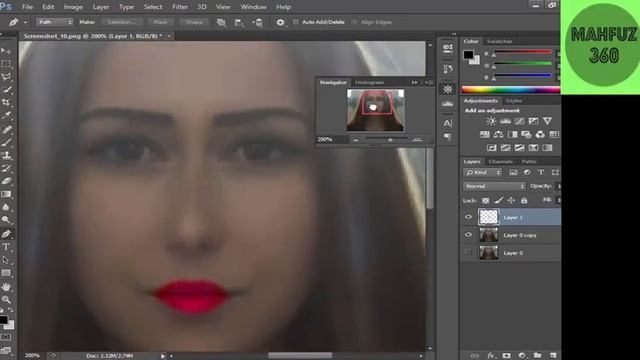Open the Window menu
The image size is (640, 360).
pyautogui.click(x=253, y=7)
